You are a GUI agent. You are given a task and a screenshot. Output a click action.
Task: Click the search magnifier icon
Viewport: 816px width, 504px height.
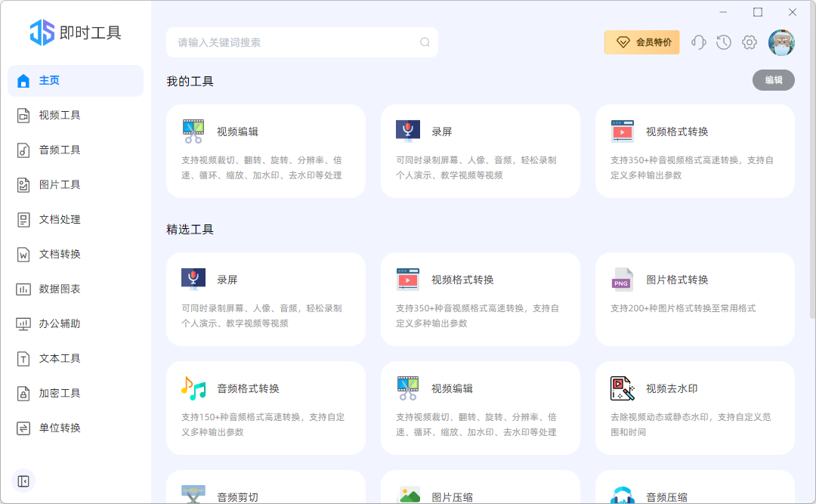pyautogui.click(x=425, y=42)
